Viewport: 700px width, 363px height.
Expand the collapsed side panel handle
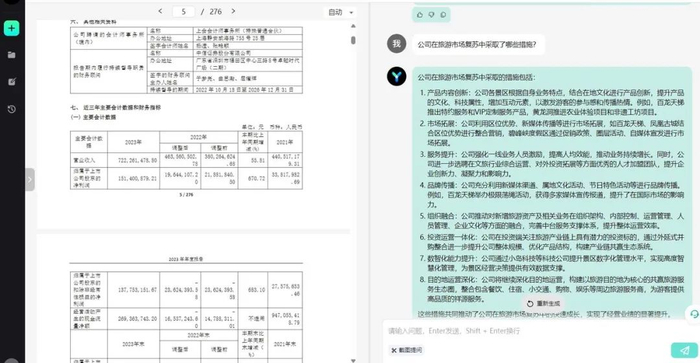[30, 179]
